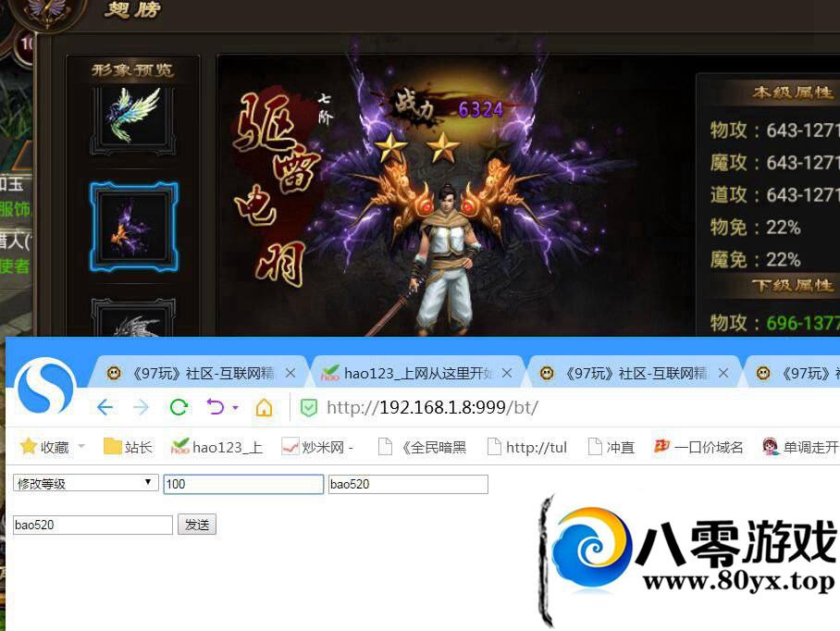This screenshot has width=840, height=631.
Task: Click the 收藏 favorites star icon
Action: coord(29,446)
